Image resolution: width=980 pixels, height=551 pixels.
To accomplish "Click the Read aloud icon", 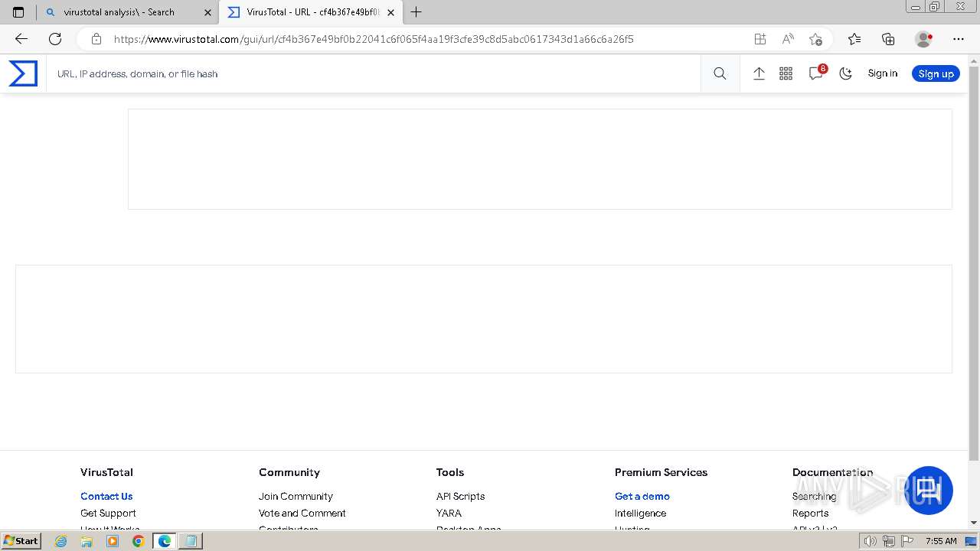I will [788, 39].
